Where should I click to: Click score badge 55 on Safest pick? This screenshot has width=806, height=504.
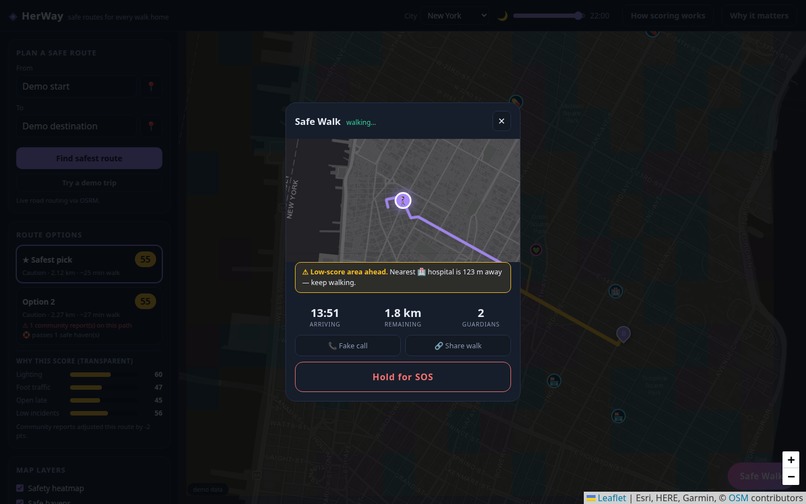145,259
